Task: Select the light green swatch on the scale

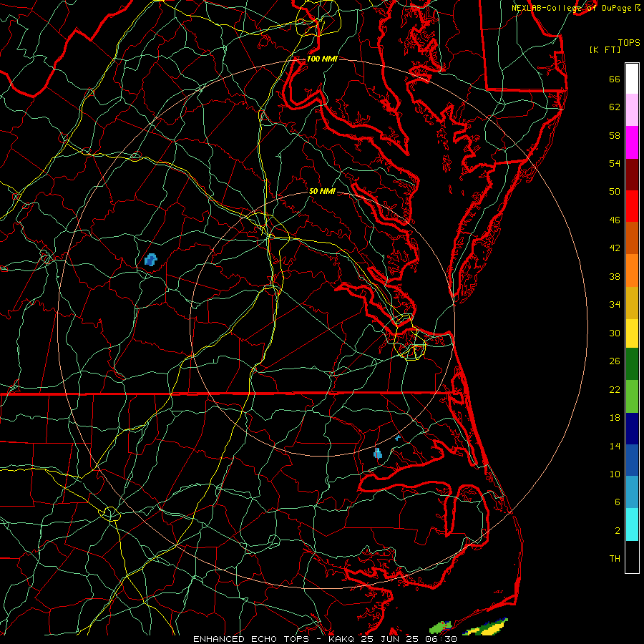Action: 632,396
